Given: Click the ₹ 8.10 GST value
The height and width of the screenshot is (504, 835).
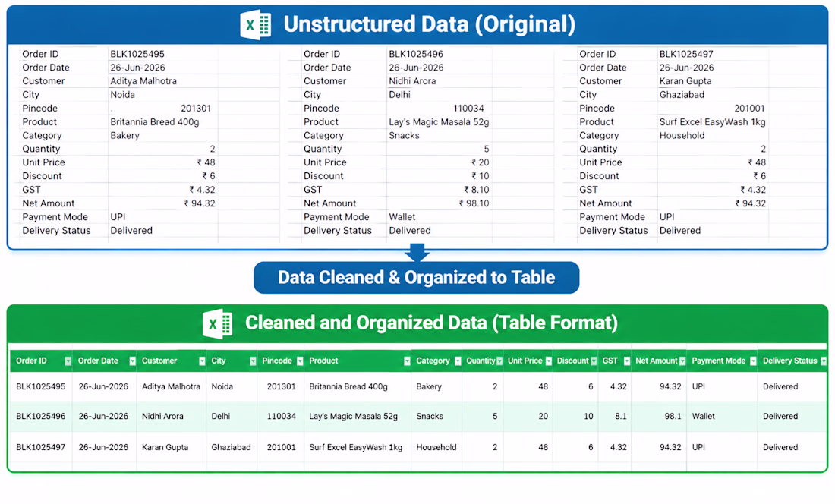Looking at the screenshot, I should tap(476, 190).
